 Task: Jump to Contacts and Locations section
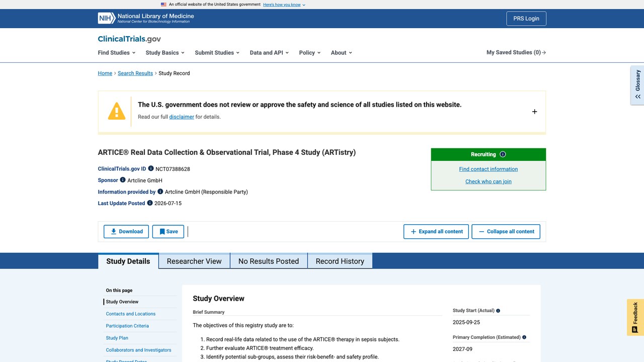(x=131, y=314)
